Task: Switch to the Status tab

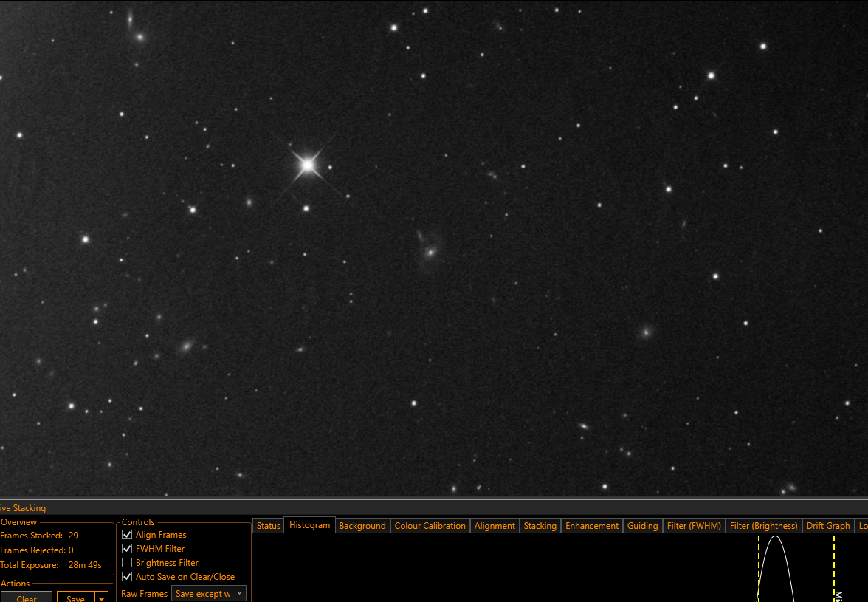Action: coord(269,526)
